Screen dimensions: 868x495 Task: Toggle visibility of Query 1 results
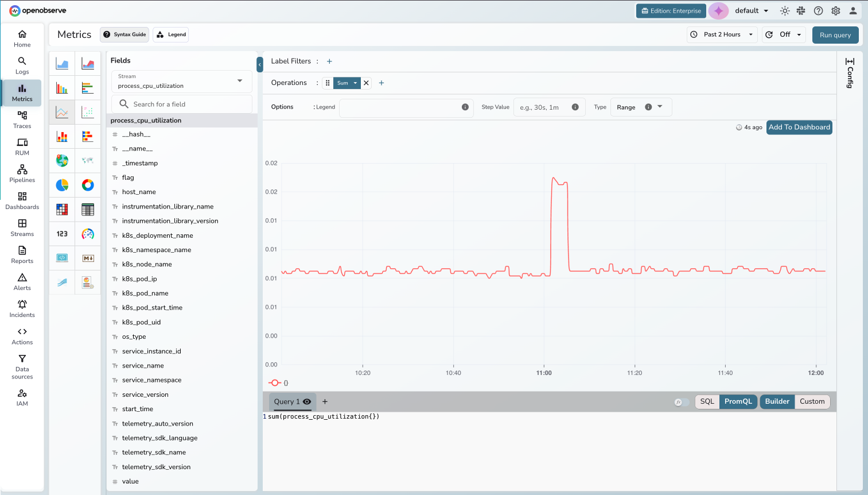click(x=308, y=402)
